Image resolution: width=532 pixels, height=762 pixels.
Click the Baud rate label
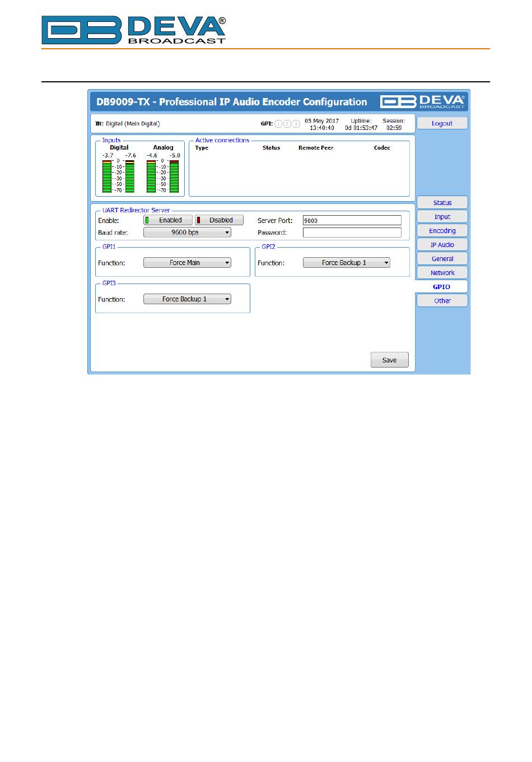(x=113, y=233)
